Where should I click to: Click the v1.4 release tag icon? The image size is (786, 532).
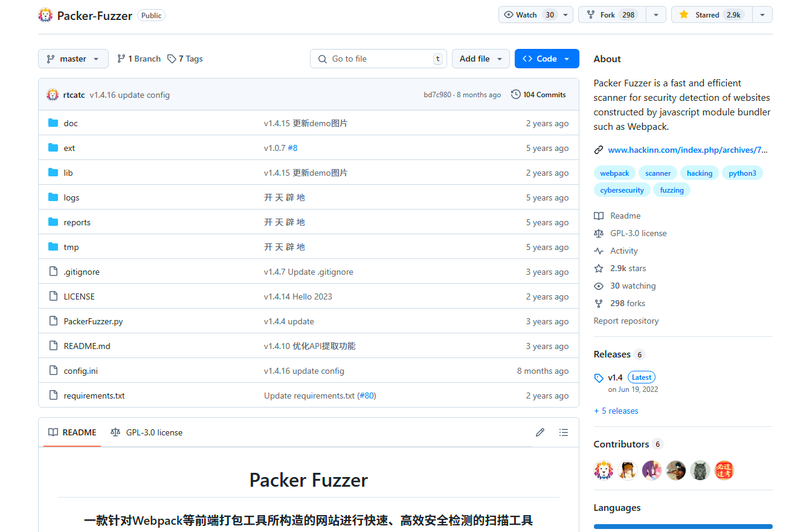[x=599, y=378]
